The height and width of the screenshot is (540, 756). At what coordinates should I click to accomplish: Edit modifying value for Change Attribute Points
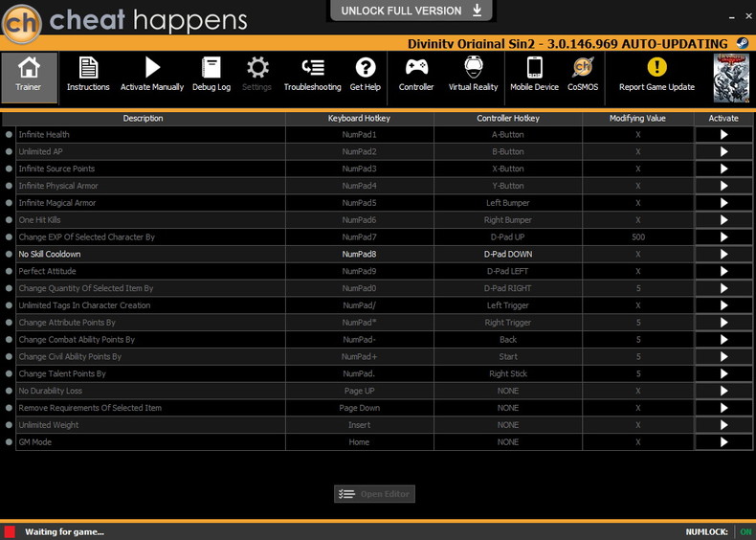click(638, 323)
